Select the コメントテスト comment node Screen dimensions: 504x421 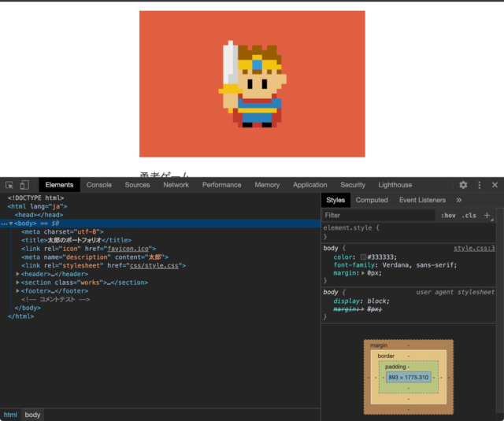pos(56,299)
